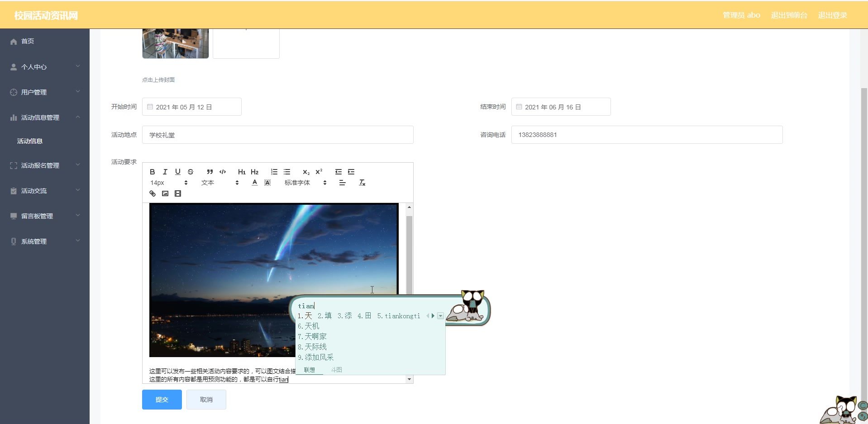Create an ordered numbered list
The height and width of the screenshot is (424, 868).
tap(274, 172)
